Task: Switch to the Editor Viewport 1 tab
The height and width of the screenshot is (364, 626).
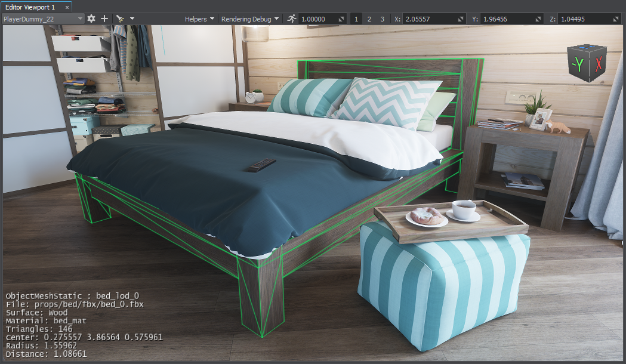Action: coord(30,7)
